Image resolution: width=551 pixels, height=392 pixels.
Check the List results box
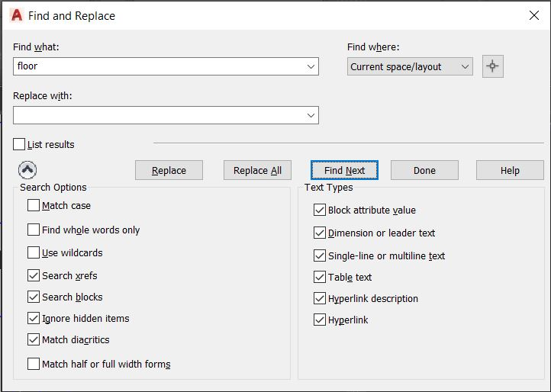19,144
